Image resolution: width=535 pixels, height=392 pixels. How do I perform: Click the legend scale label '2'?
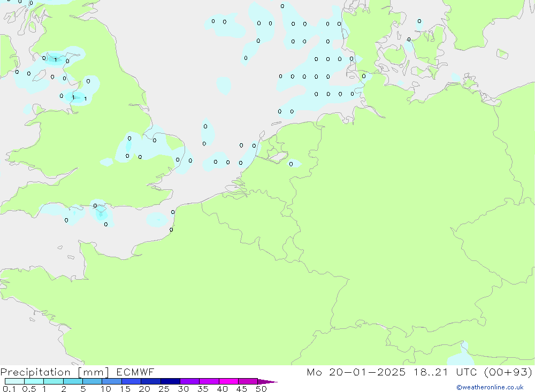tap(64, 389)
